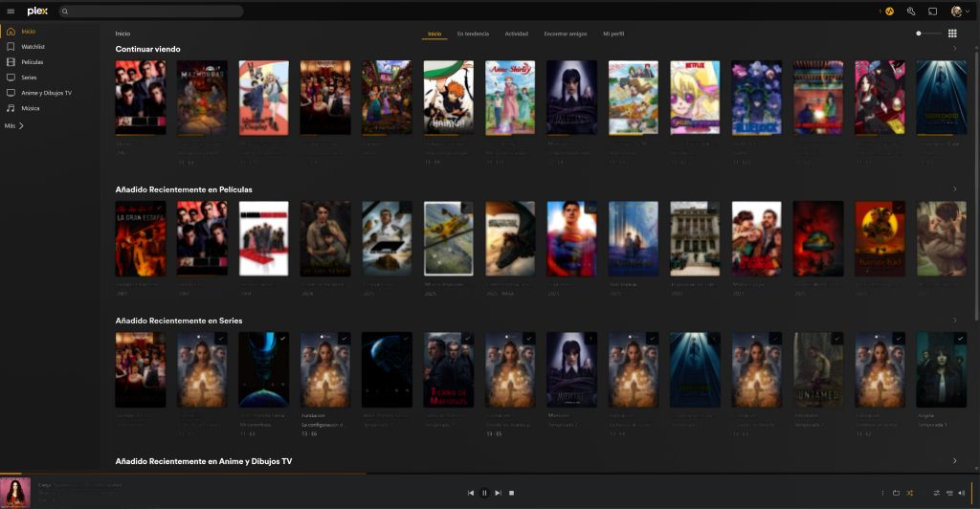Image resolution: width=980 pixels, height=509 pixels.
Task: Toggle watched check on Fundación T3 E6 poster
Action: pyautogui.click(x=344, y=339)
